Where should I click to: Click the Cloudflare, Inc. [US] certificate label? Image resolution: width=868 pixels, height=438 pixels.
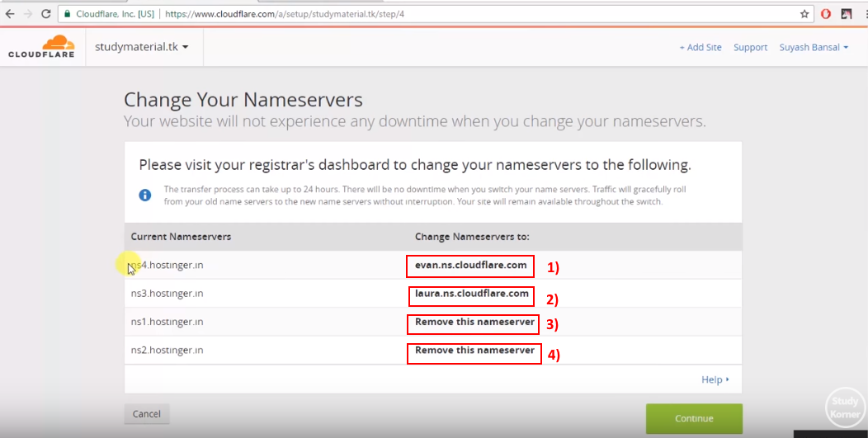(x=116, y=14)
